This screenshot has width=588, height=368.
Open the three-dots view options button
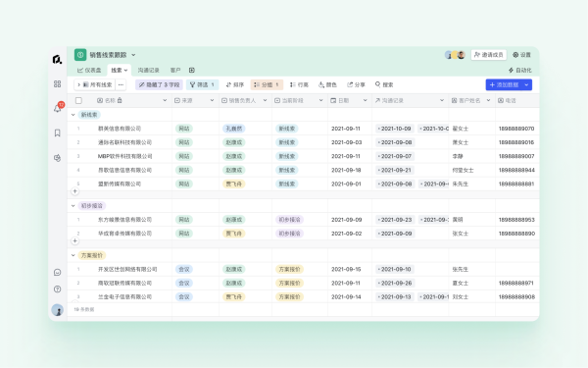[121, 84]
